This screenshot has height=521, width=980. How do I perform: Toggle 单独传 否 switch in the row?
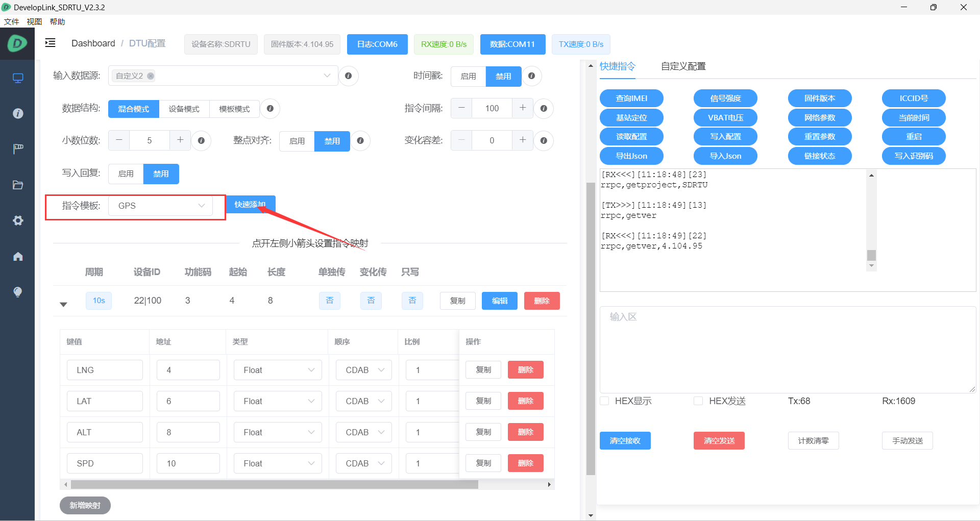point(330,301)
